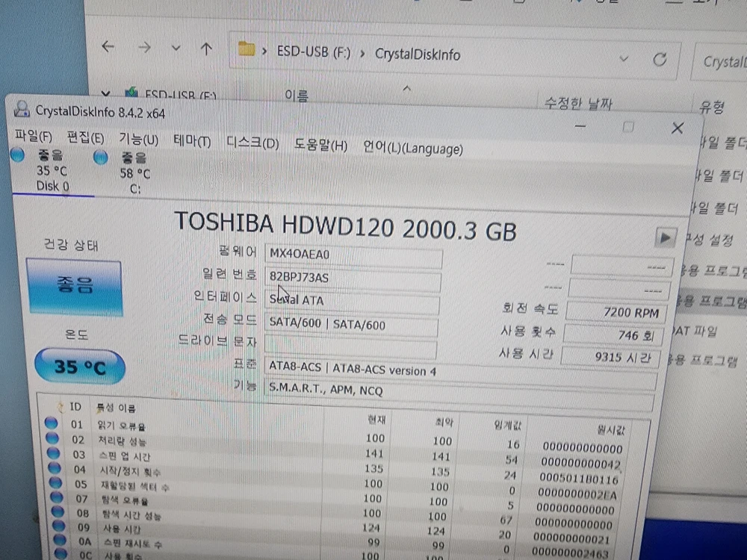
Task: Sort Explorer files by 이름 column
Action: 297,96
